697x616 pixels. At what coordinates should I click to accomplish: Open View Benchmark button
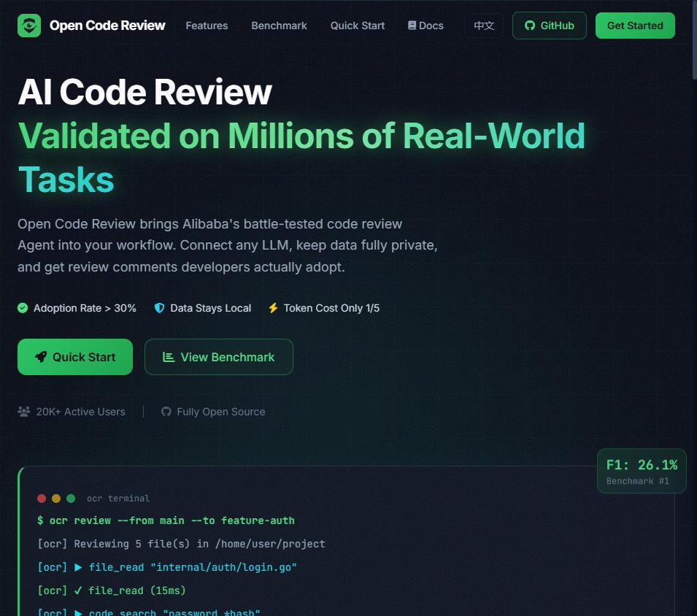click(x=219, y=357)
